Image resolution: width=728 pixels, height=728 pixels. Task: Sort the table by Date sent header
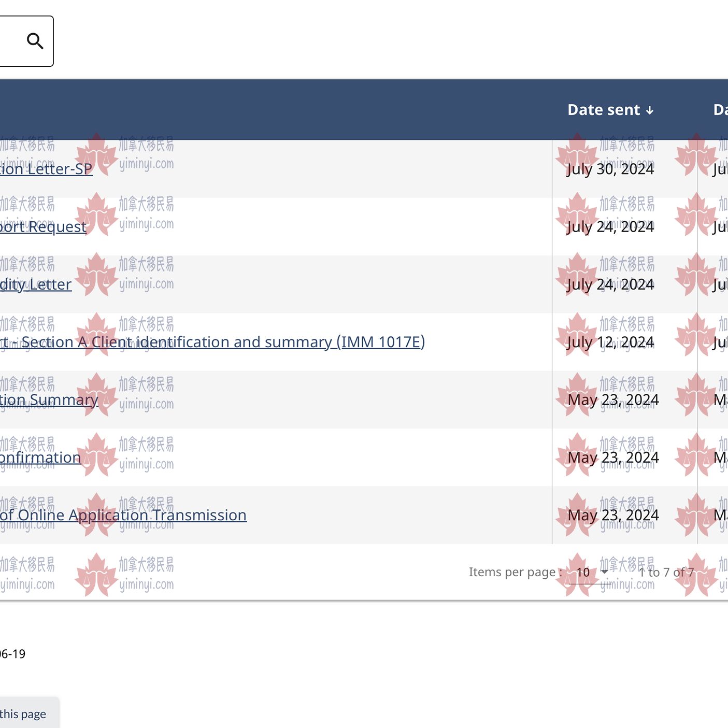604,110
